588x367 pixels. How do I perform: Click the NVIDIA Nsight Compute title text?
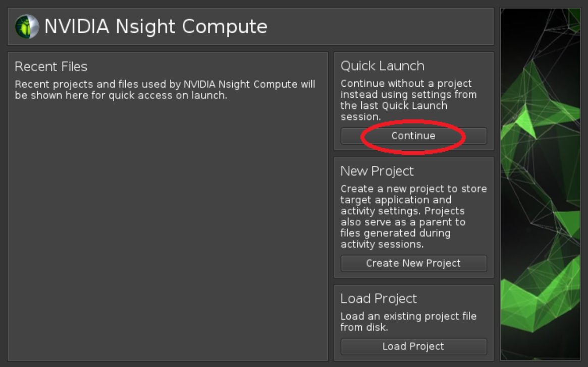pyautogui.click(x=155, y=26)
